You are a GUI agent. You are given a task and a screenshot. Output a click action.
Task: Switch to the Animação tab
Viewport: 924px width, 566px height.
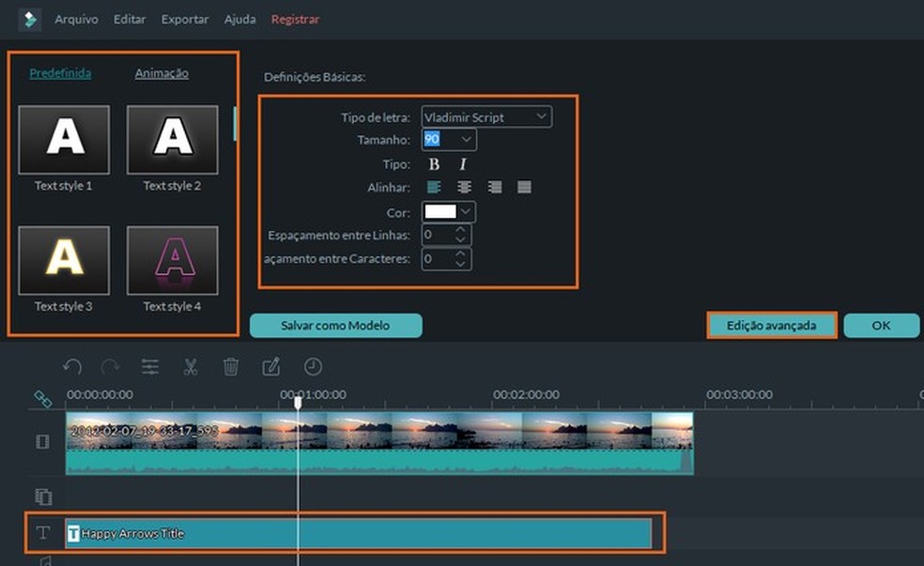point(162,73)
